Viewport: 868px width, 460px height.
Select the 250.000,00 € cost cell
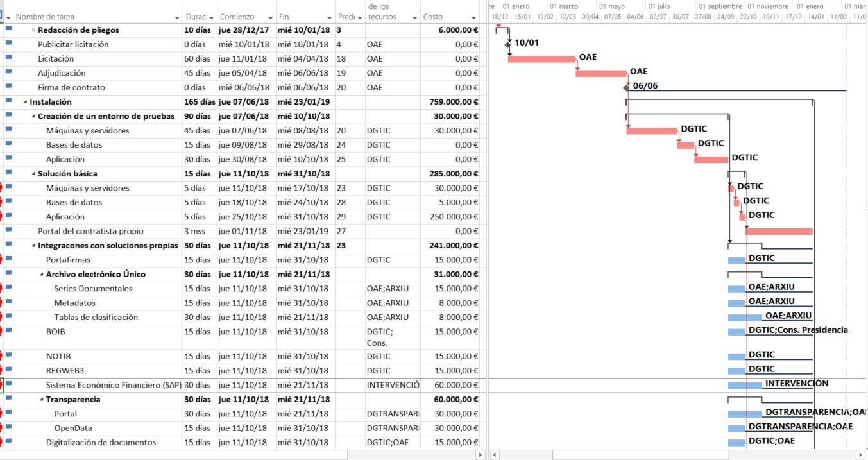[450, 217]
